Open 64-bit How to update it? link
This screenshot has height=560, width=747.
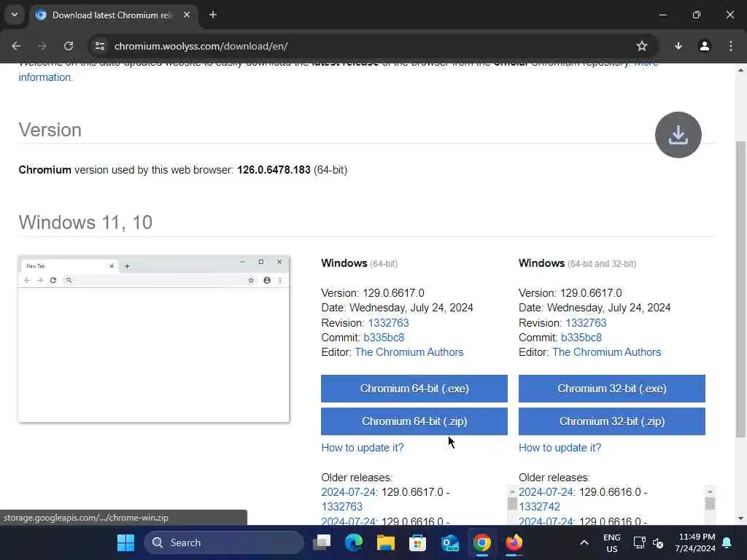tap(363, 448)
